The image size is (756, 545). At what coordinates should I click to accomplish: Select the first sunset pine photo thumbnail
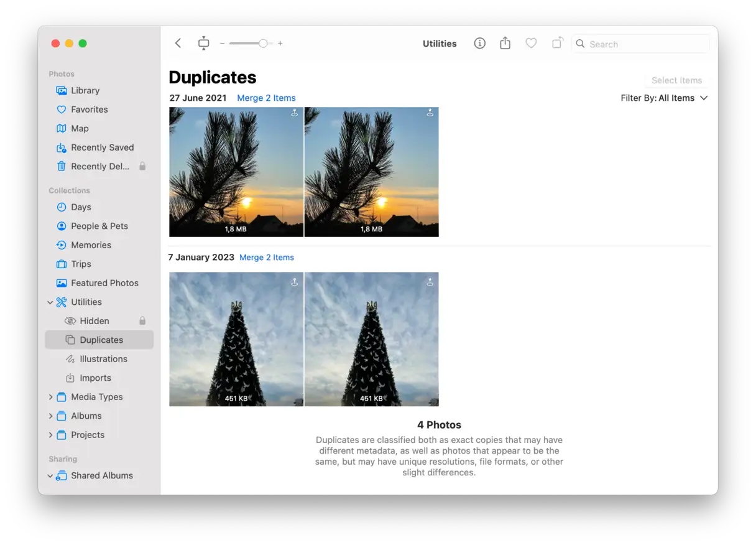[236, 172]
